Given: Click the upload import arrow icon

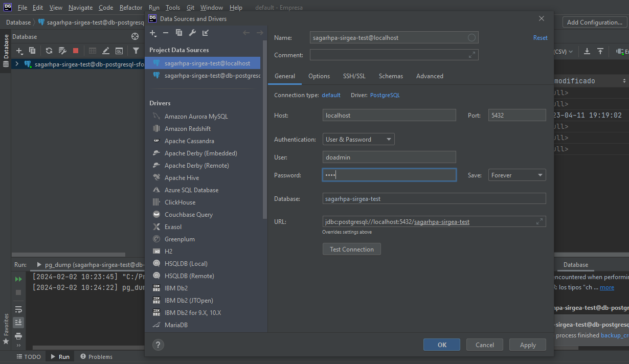Looking at the screenshot, I should click(x=600, y=51).
